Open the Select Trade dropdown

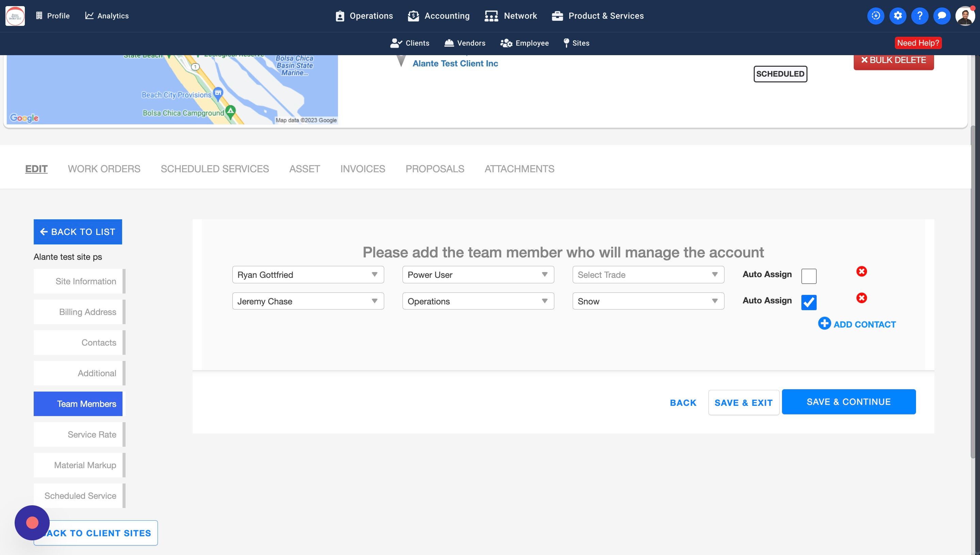pyautogui.click(x=648, y=275)
